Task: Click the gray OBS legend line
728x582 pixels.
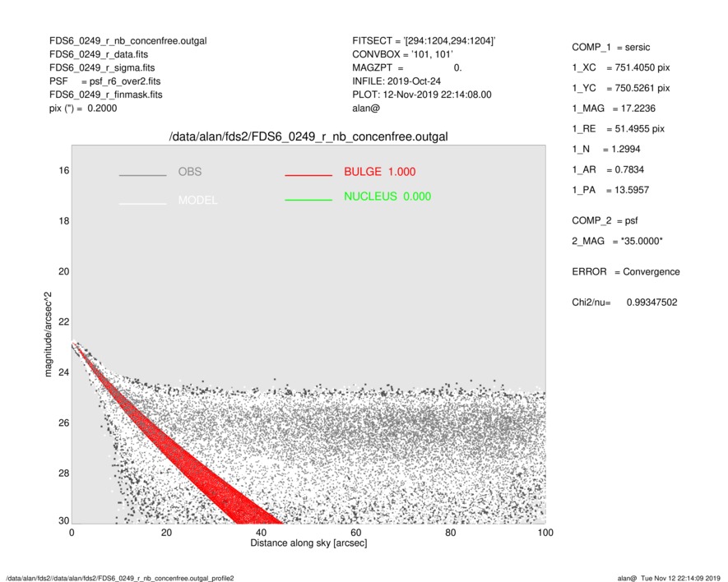Action: [x=142, y=175]
